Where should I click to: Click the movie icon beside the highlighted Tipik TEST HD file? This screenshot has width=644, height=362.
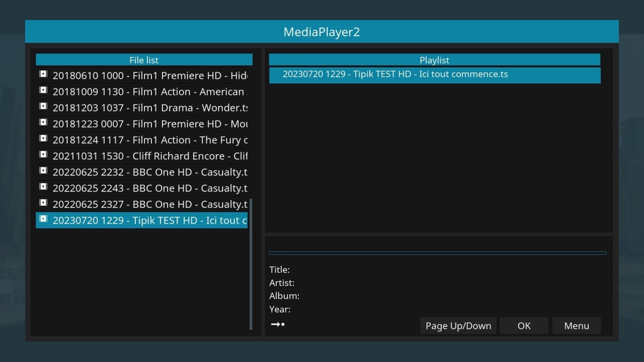(43, 218)
